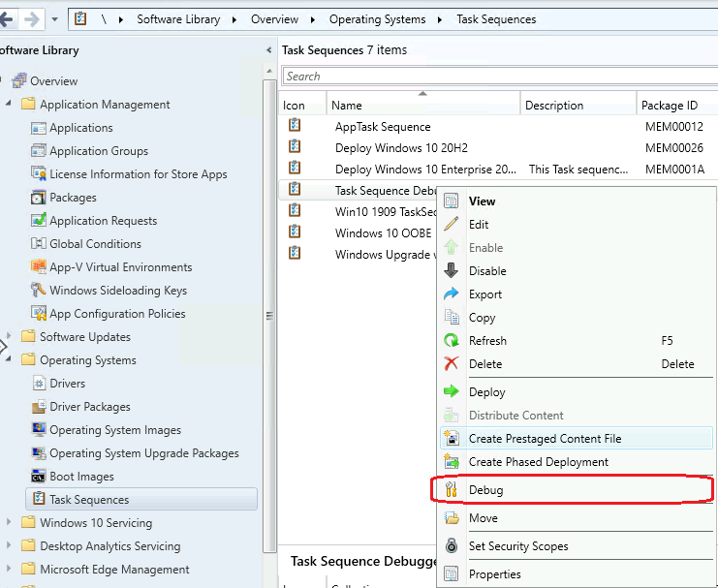Screen dimensions: 718x588
Task: Expand the Windows 10 Servicing folder
Action: tap(9, 522)
